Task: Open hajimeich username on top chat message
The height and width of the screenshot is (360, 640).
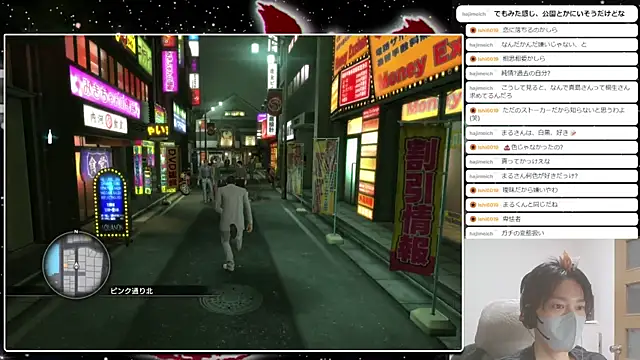Action: pos(473,14)
